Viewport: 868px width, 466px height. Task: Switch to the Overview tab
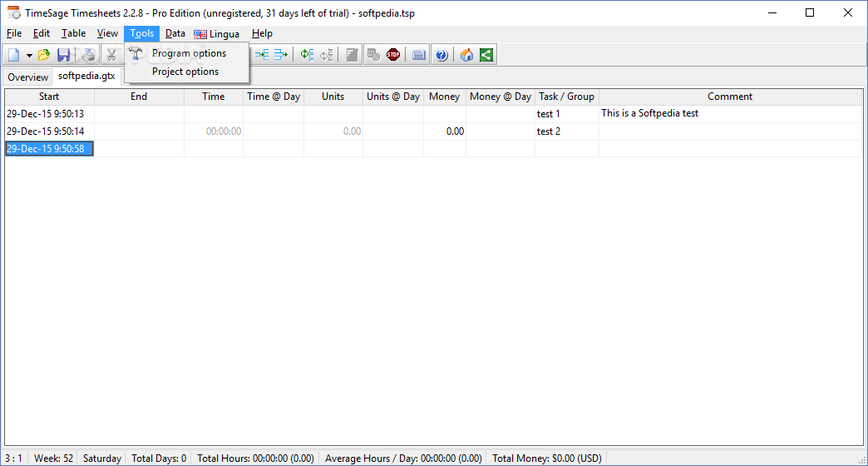(27, 77)
